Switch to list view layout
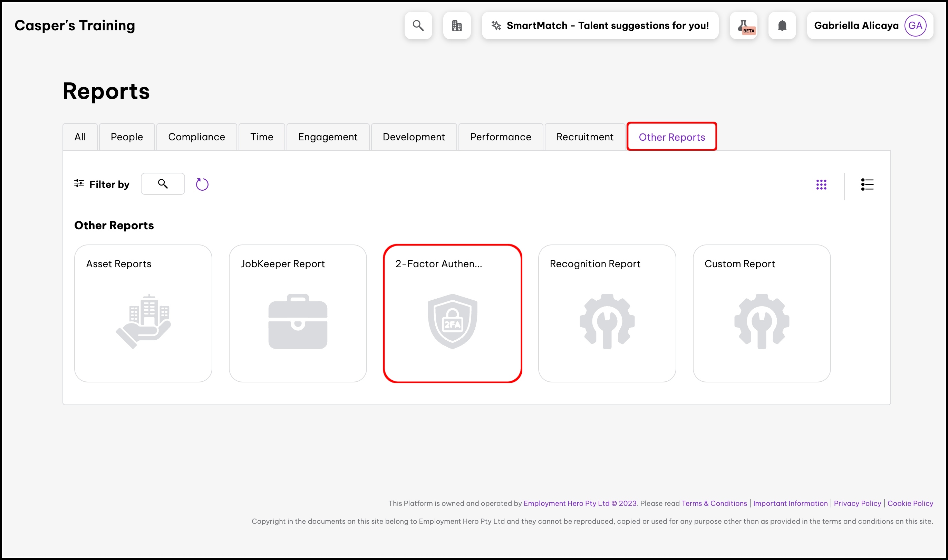Viewport: 948px width, 560px height. coord(867,184)
